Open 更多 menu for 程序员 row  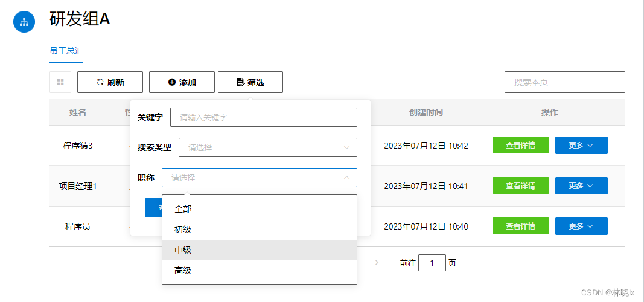[x=581, y=226]
